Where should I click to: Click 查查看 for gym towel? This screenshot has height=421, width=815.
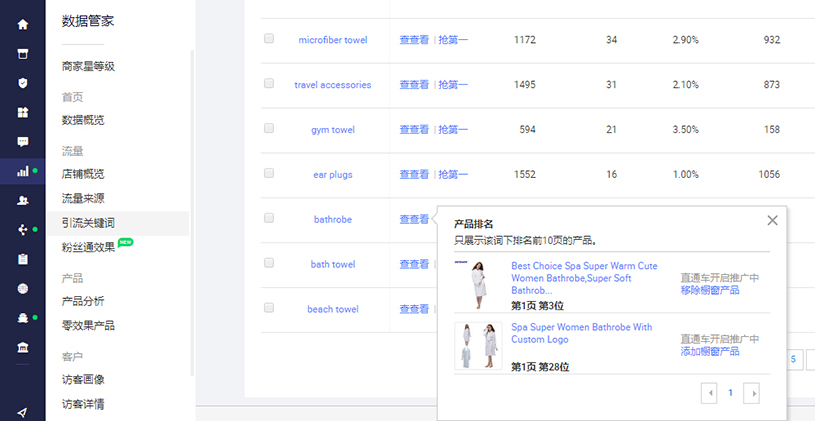[414, 129]
